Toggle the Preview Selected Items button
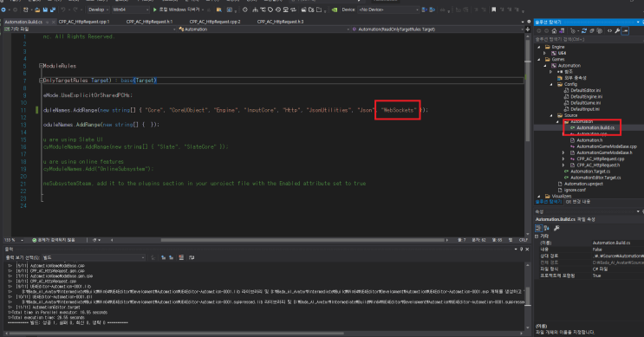The height and width of the screenshot is (337, 644). coord(625,31)
